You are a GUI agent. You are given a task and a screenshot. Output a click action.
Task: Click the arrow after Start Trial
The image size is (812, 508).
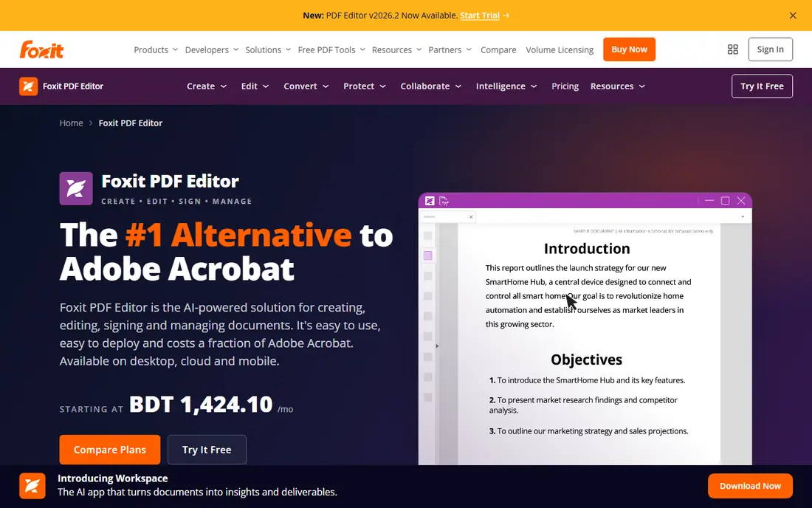point(506,16)
